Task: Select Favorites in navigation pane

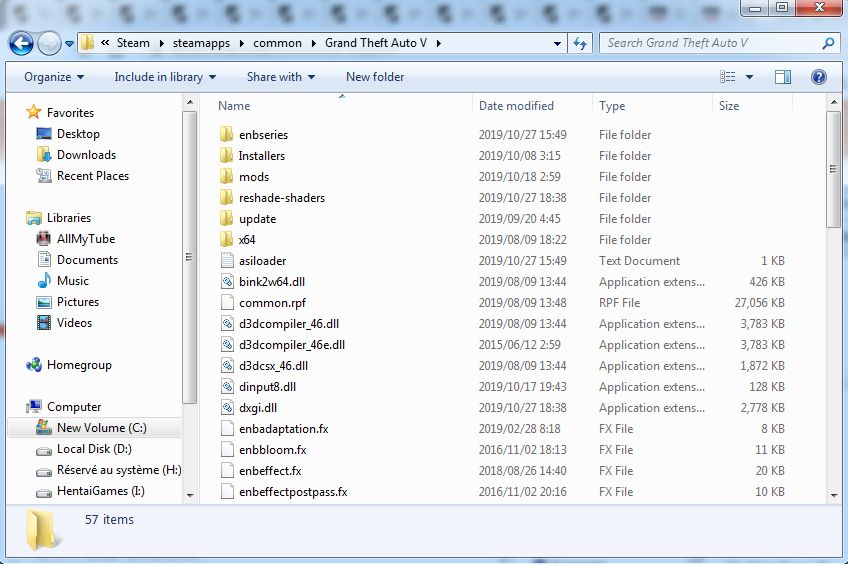Action: click(70, 112)
